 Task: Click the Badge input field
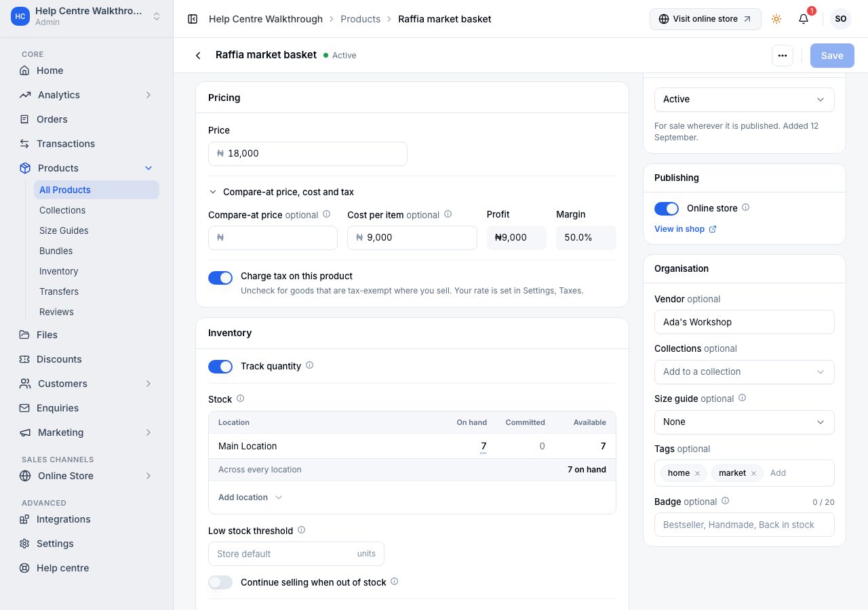click(x=745, y=525)
